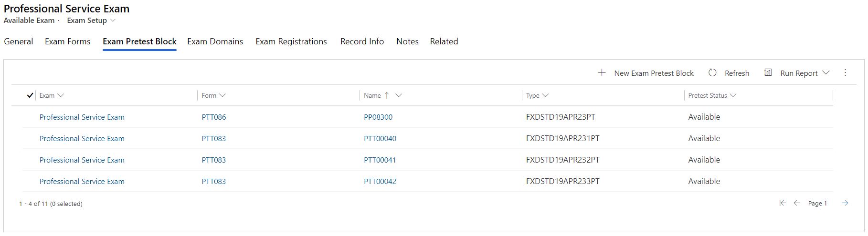868x236 pixels.
Task: Open the vertical ellipsis more commands menu
Action: pos(845,72)
